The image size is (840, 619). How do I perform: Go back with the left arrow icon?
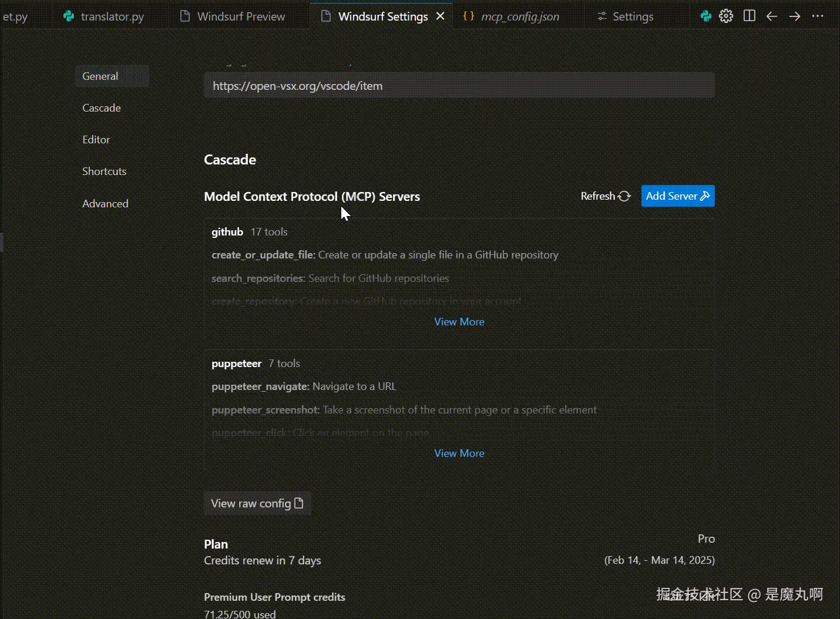pyautogui.click(x=772, y=16)
